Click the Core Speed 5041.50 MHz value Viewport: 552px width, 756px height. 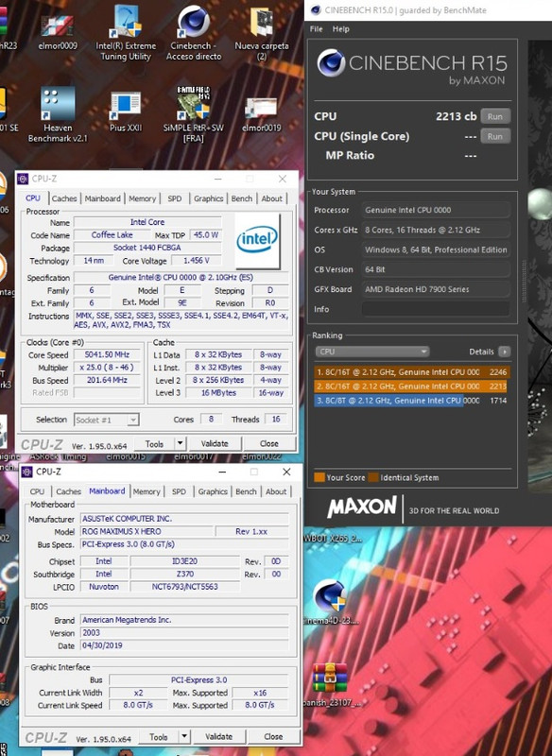(x=107, y=354)
